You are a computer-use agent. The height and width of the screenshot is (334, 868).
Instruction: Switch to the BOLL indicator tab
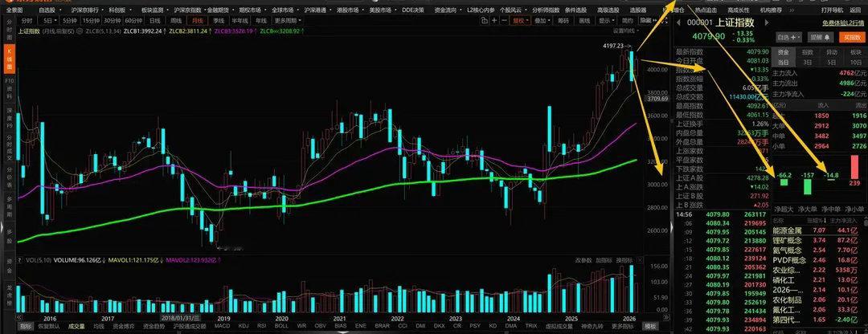(282, 326)
